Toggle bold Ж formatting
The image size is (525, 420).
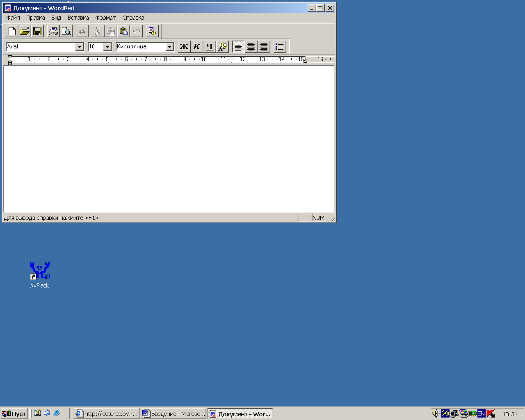click(184, 47)
